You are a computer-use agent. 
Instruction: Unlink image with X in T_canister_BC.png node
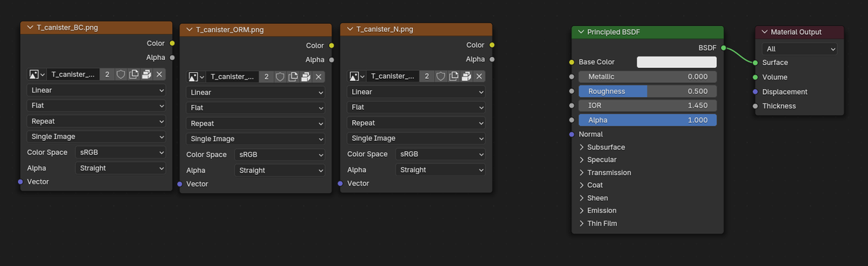159,74
